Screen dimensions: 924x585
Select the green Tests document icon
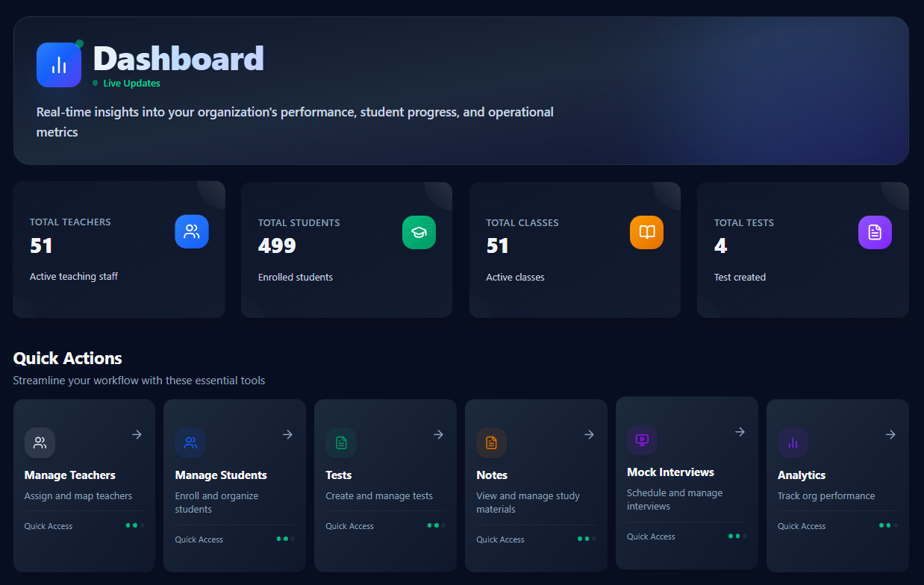tap(341, 442)
